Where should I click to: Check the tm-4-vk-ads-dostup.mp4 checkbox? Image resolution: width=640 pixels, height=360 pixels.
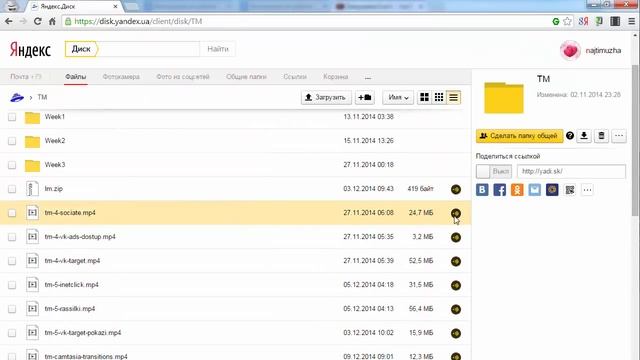[x=12, y=237]
